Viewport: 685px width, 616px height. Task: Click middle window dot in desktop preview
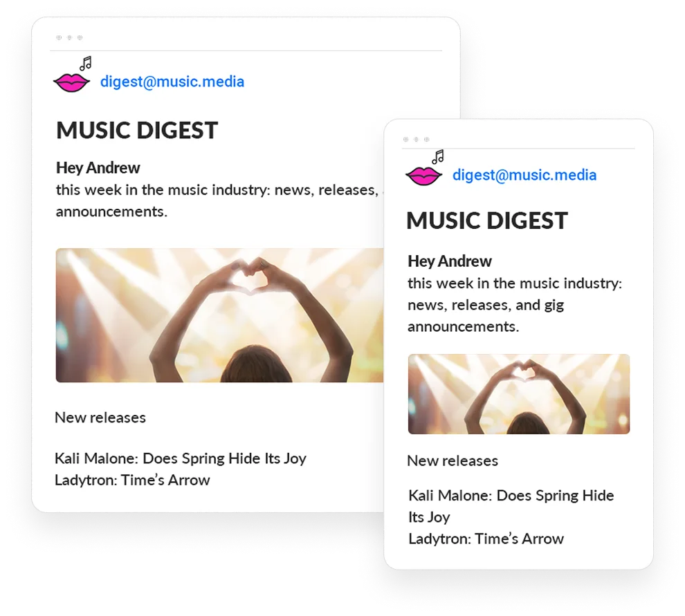pyautogui.click(x=69, y=37)
